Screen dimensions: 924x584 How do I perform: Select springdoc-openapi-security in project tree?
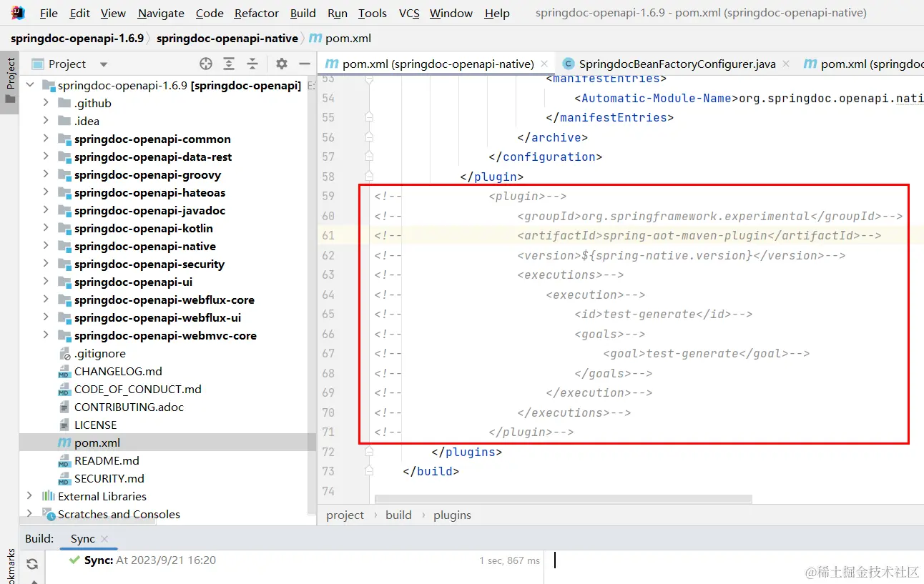(149, 264)
